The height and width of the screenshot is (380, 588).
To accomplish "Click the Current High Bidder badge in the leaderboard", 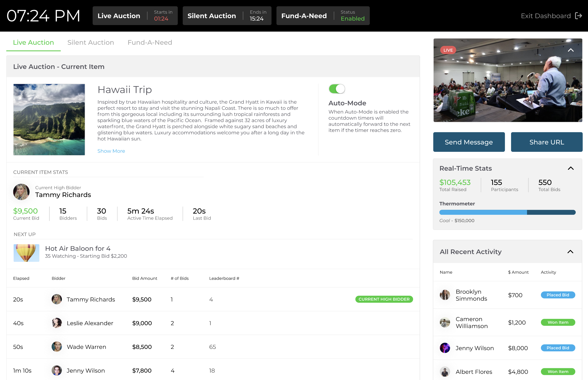I will [384, 299].
